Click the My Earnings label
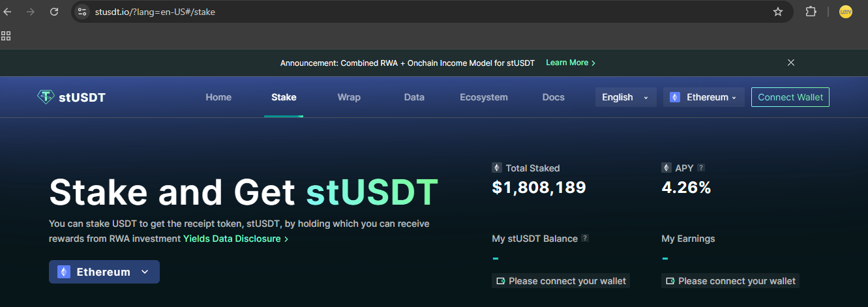Image resolution: width=868 pixels, height=307 pixels. [x=688, y=239]
